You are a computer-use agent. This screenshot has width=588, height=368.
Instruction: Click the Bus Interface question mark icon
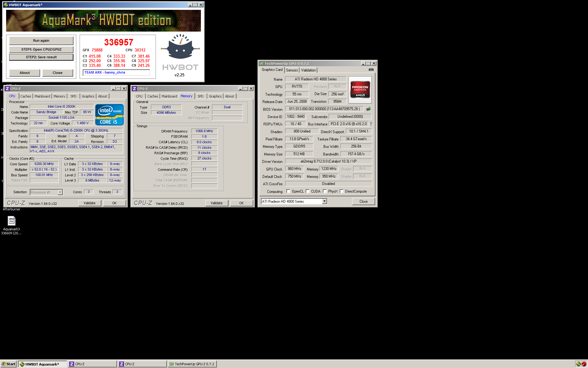[371, 124]
